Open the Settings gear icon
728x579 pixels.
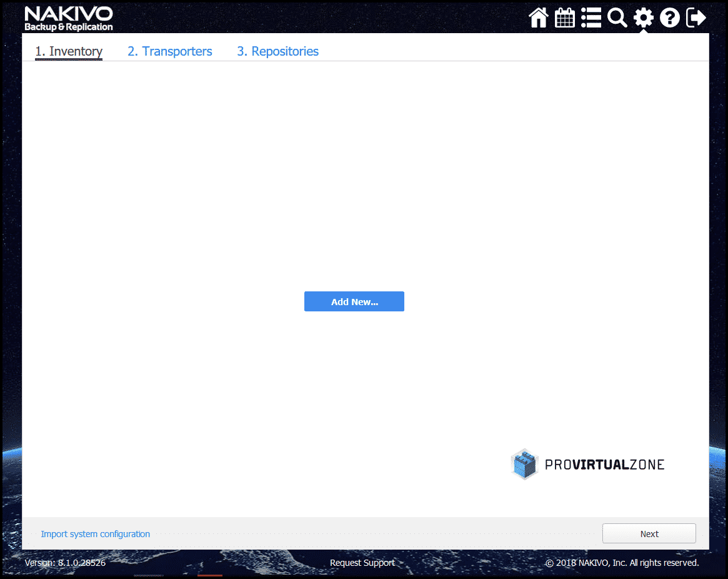point(644,18)
